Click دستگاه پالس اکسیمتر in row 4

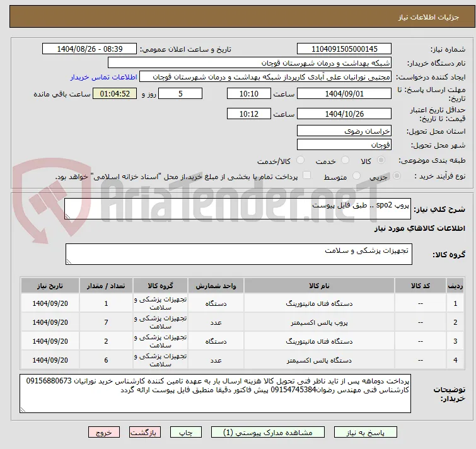point(319,360)
